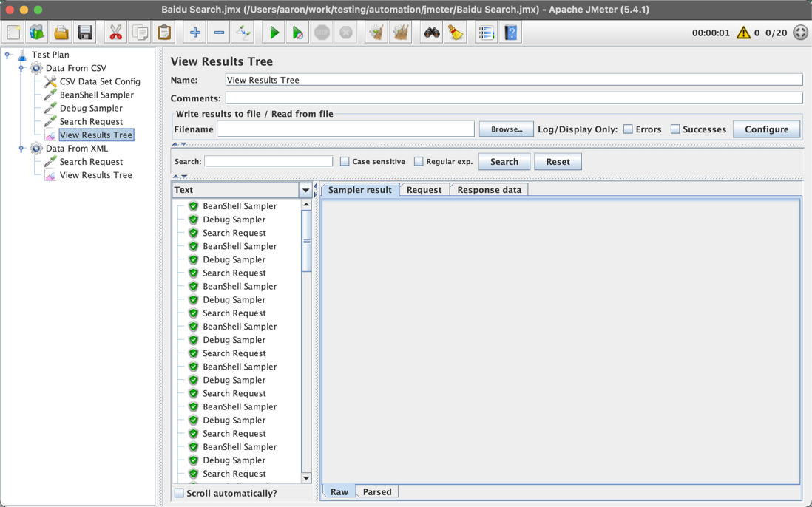This screenshot has height=507, width=812.
Task: Click the yellow warning triangle log icon
Action: coord(744,33)
